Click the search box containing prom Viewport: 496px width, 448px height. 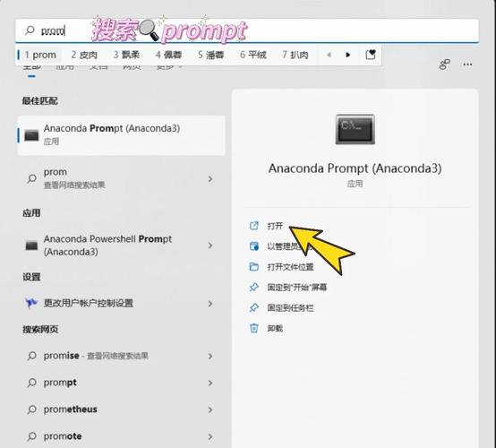pyautogui.click(x=247, y=30)
